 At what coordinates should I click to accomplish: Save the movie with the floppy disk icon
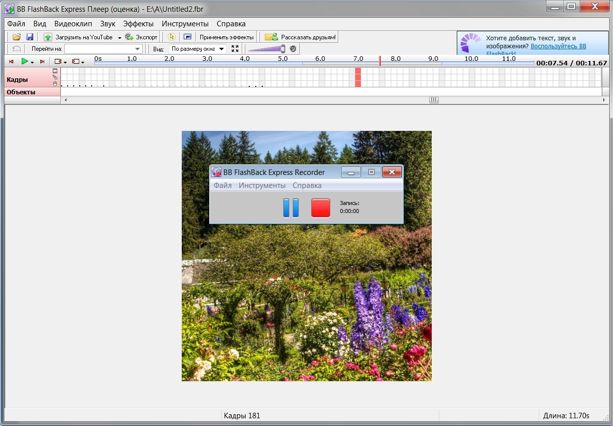pyautogui.click(x=30, y=37)
